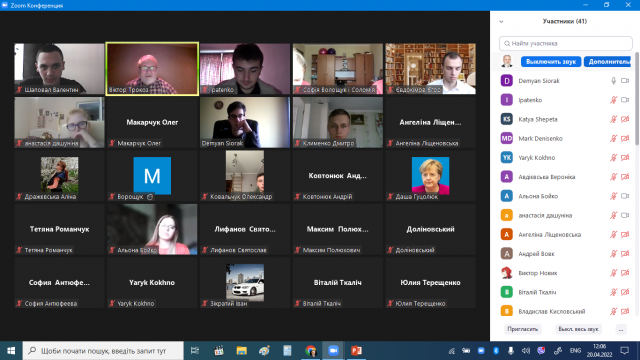Click muted mic icon for Андрей Вовк
This screenshot has height=360, width=640.
(x=613, y=253)
